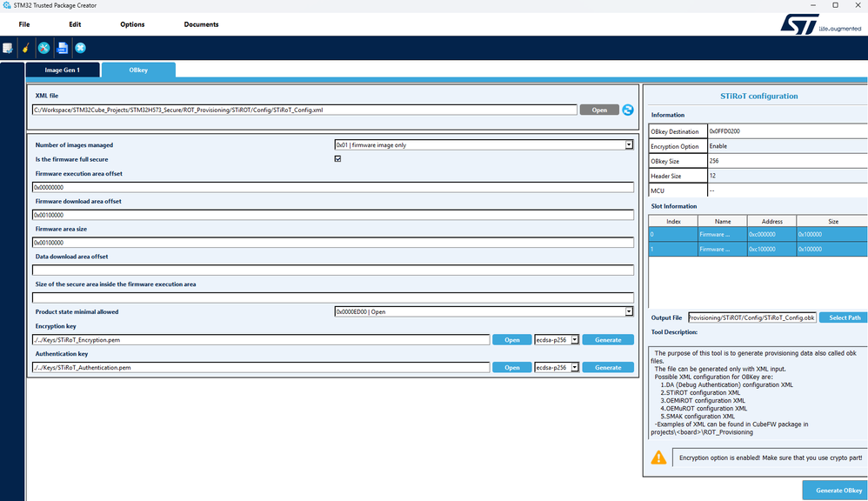Click OBkey Size value 256

788,161
